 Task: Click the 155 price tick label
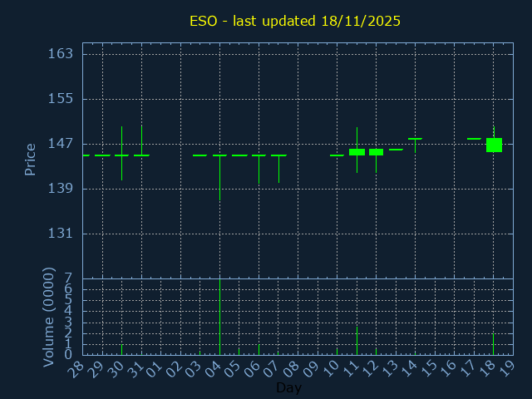(61, 99)
